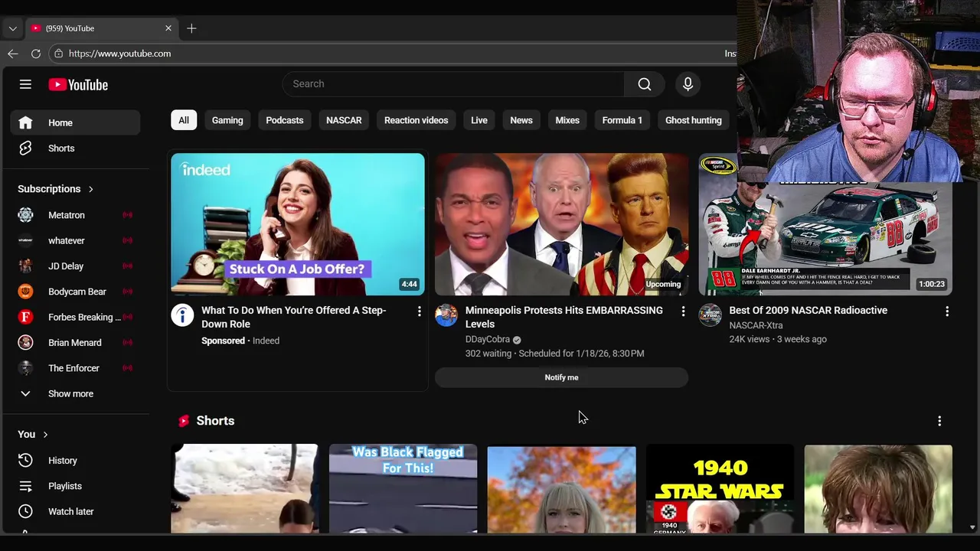The height and width of the screenshot is (551, 980).
Task: Open options menu for Indeed sponsored video
Action: [419, 311]
